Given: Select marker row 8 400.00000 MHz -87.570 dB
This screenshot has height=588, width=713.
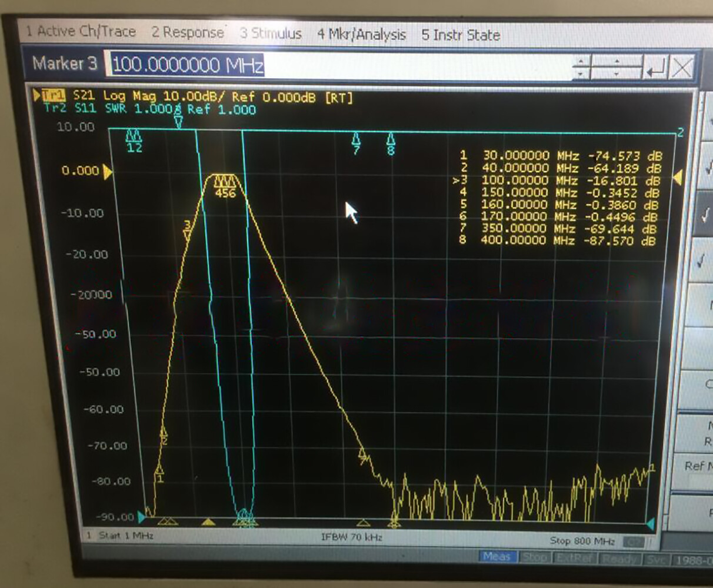Looking at the screenshot, I should [558, 240].
